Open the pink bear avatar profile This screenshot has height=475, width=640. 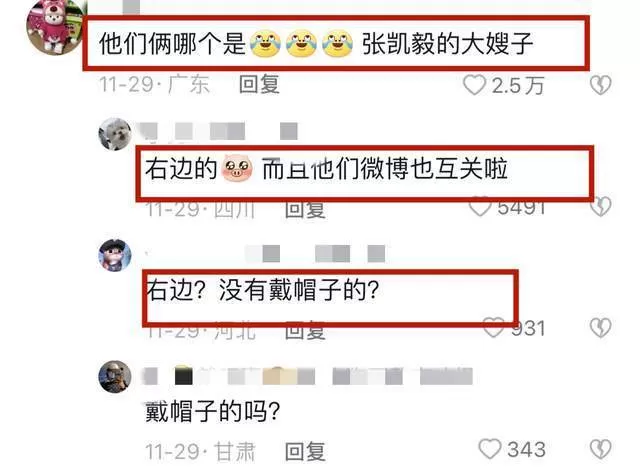tap(56, 27)
